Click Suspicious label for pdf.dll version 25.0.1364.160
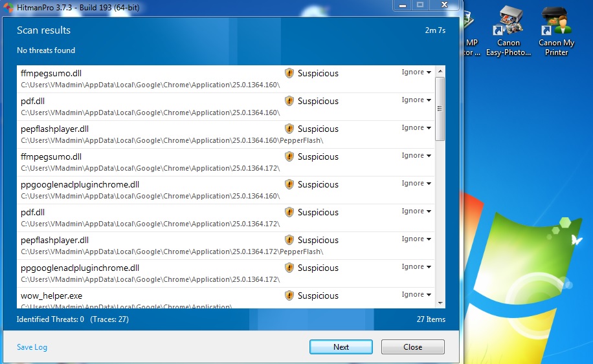The height and width of the screenshot is (364, 593). [x=318, y=102]
